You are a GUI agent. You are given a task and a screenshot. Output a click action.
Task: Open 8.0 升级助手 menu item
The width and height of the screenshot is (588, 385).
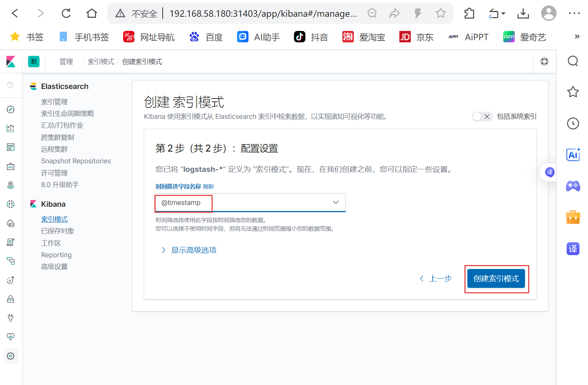60,185
